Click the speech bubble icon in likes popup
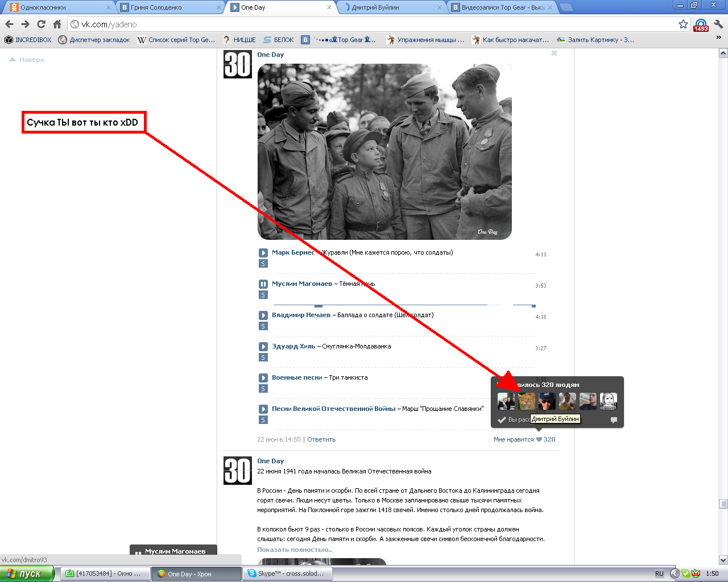The height and width of the screenshot is (582, 728). click(x=614, y=420)
